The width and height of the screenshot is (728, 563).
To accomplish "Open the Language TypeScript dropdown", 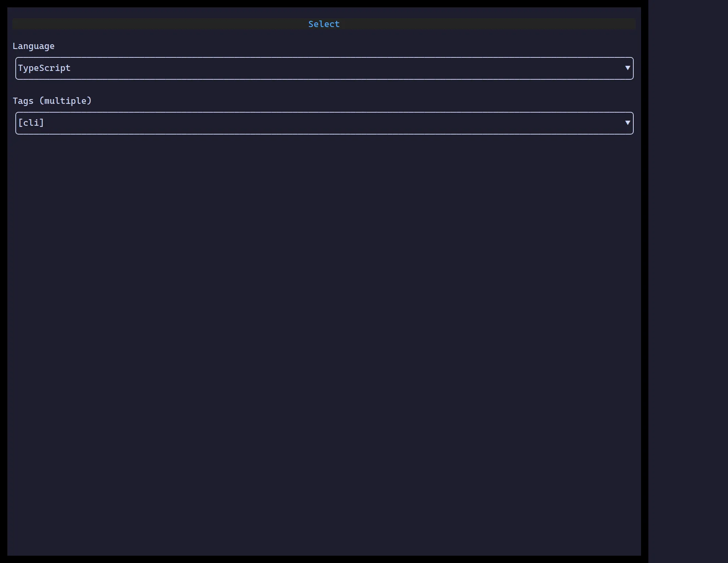I will pos(324,68).
